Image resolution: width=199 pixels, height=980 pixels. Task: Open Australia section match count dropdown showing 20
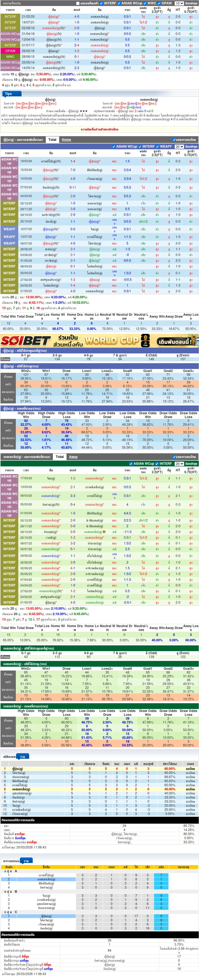pyautogui.click(x=179, y=464)
